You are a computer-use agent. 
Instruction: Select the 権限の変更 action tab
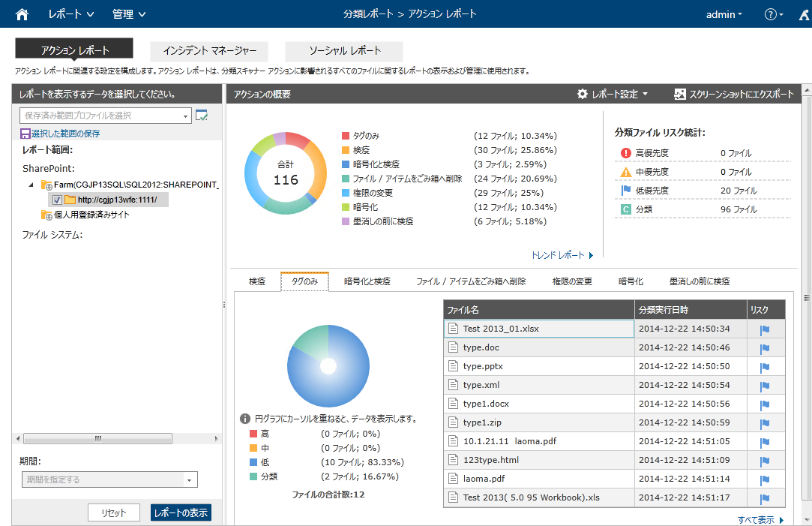[572, 281]
